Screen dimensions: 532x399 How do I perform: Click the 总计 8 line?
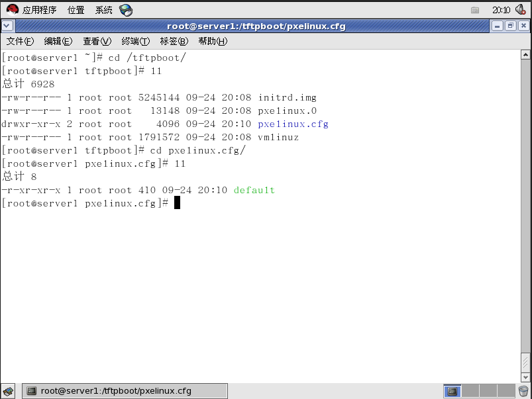[19, 177]
